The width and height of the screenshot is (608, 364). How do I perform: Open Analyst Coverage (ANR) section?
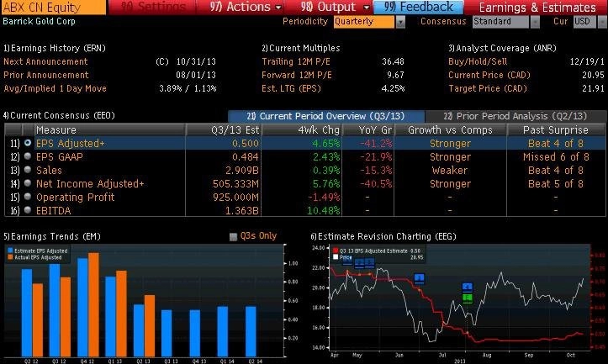[502, 48]
